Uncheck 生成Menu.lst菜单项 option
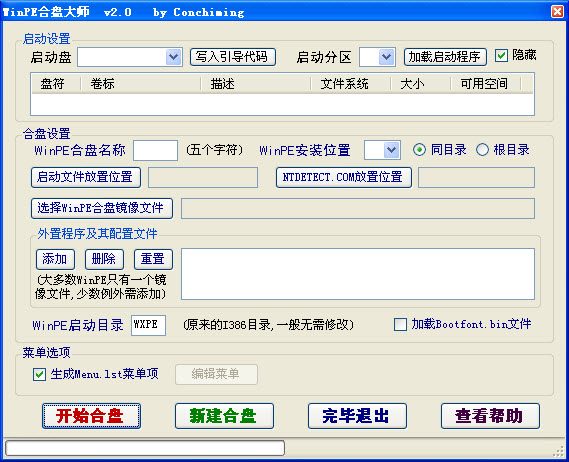Viewport: 569px width, 462px height. pyautogui.click(x=39, y=374)
